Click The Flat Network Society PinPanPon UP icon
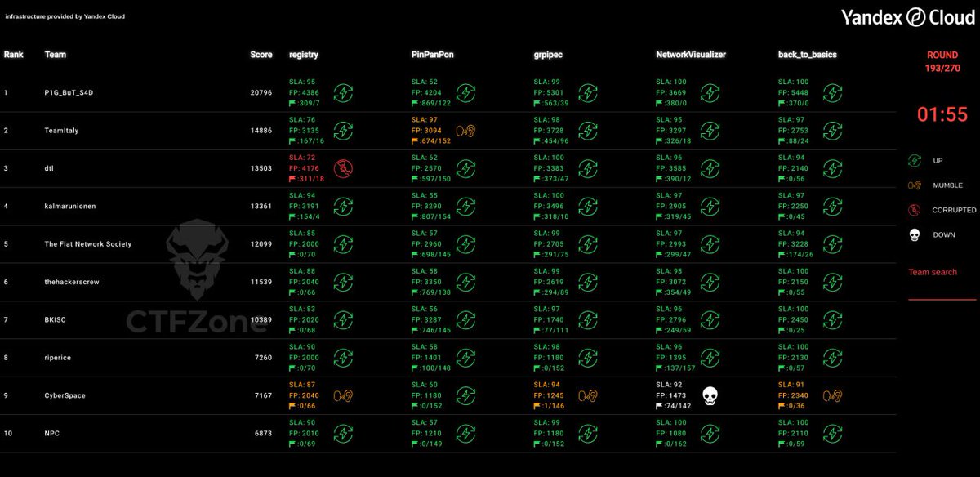This screenshot has width=980, height=477. pos(466,244)
